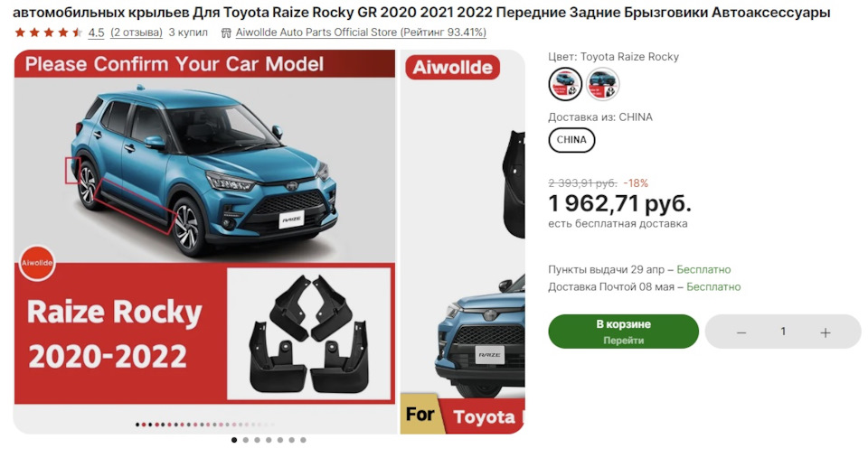Screen dimensions: 868x458
Task: Go to cart via В корзине button
Action: pyautogui.click(x=623, y=332)
